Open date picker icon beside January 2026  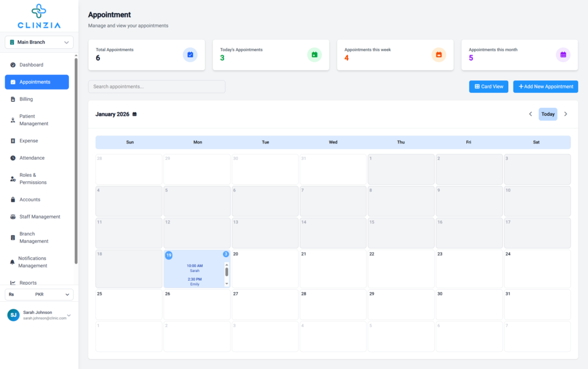135,114
